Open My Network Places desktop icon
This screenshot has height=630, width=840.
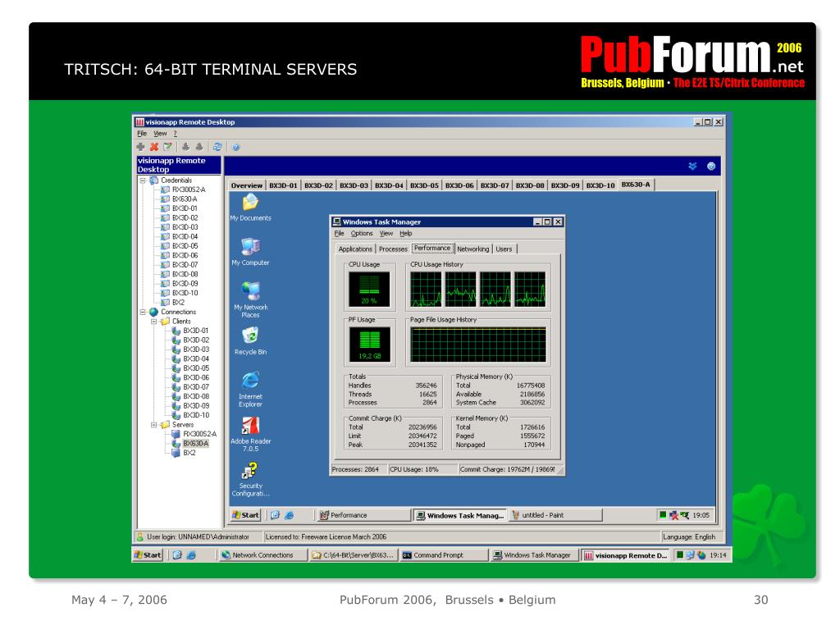click(250, 299)
